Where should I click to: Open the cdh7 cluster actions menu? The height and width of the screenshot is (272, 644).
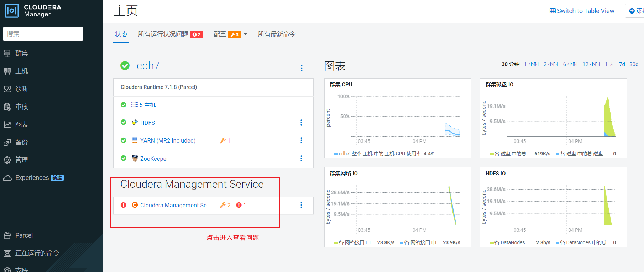coord(302,68)
